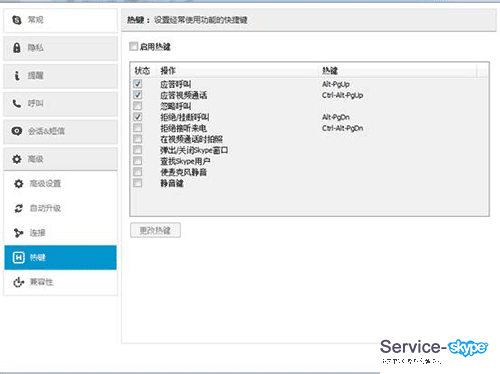Click the connection icon next to 连接
The height and width of the screenshot is (374, 500).
click(18, 233)
